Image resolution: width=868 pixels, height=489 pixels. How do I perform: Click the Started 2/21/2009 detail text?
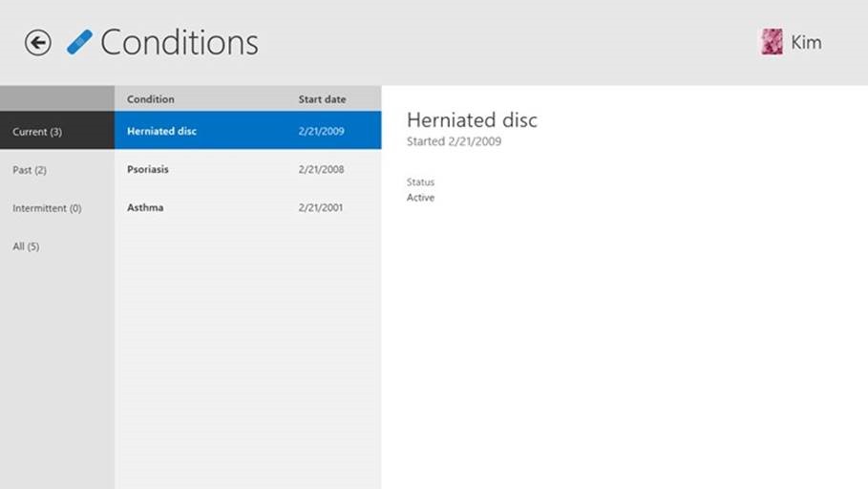[454, 141]
